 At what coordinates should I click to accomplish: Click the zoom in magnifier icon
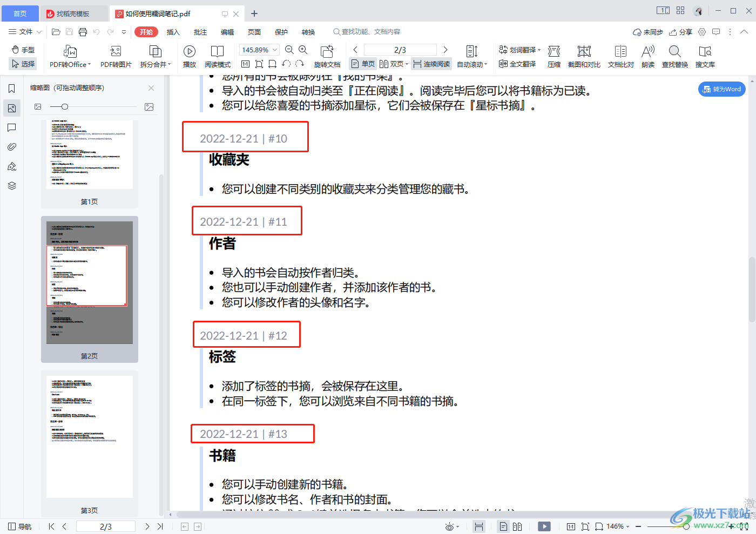pos(303,50)
